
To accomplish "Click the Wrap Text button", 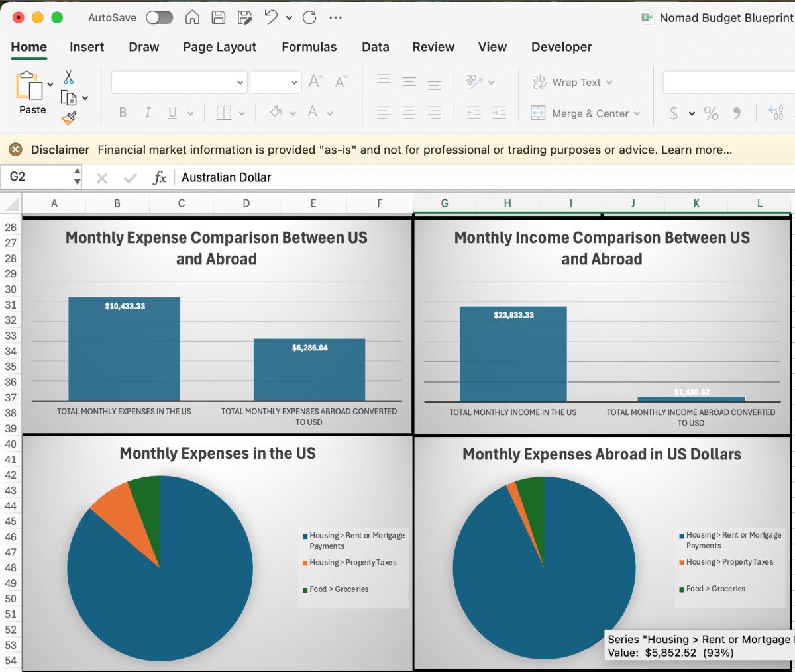I will (567, 83).
